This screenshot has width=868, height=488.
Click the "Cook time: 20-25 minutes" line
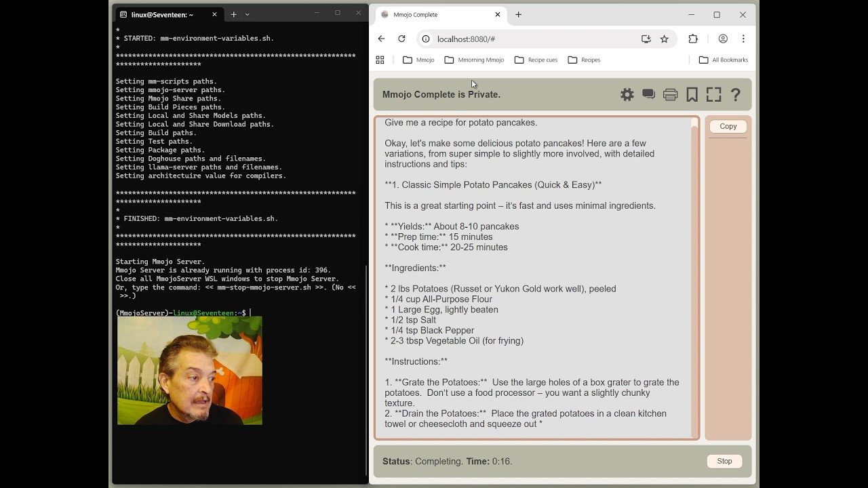point(446,247)
